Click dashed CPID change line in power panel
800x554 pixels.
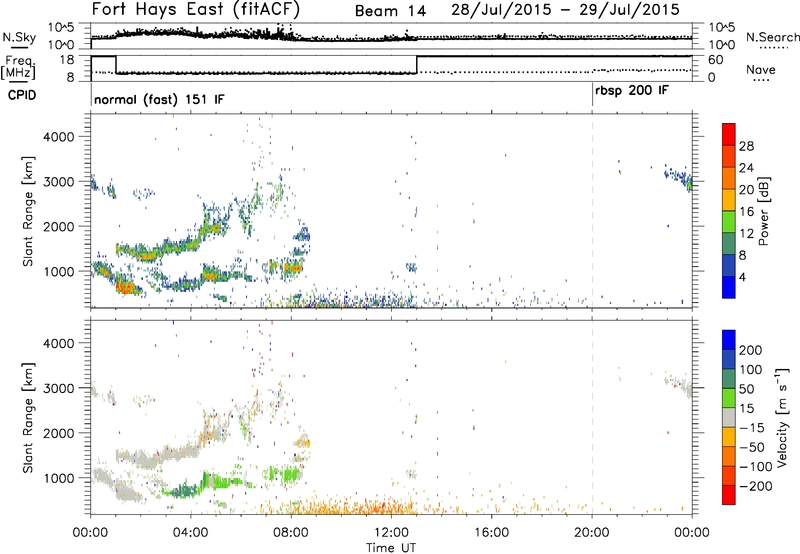(x=592, y=211)
